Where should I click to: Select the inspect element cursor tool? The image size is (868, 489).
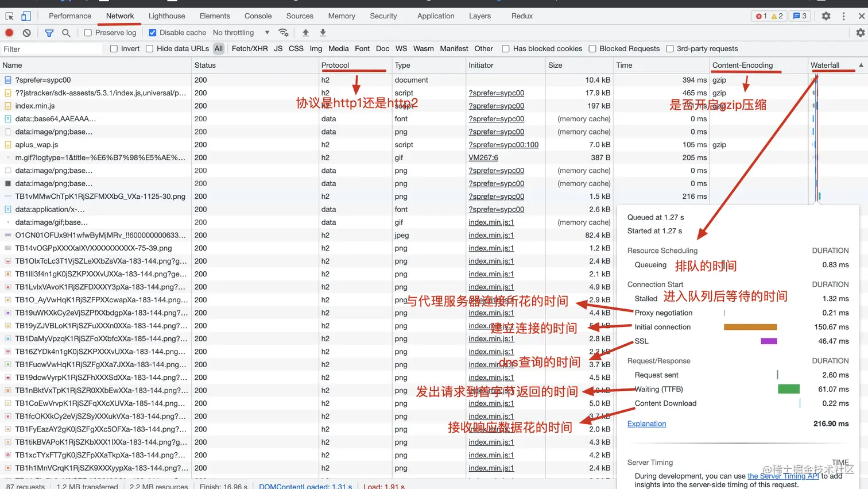tap(9, 16)
